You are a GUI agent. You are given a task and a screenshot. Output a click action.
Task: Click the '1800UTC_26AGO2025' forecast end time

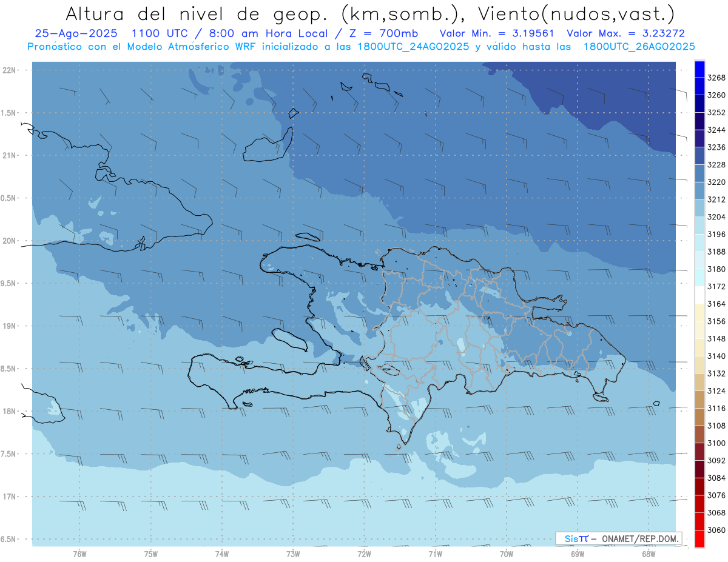click(639, 46)
